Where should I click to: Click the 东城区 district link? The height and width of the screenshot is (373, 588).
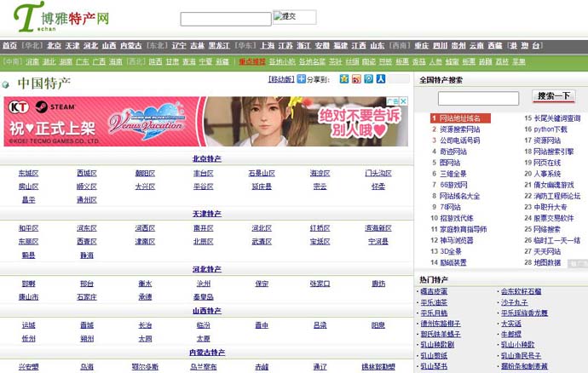click(x=28, y=173)
